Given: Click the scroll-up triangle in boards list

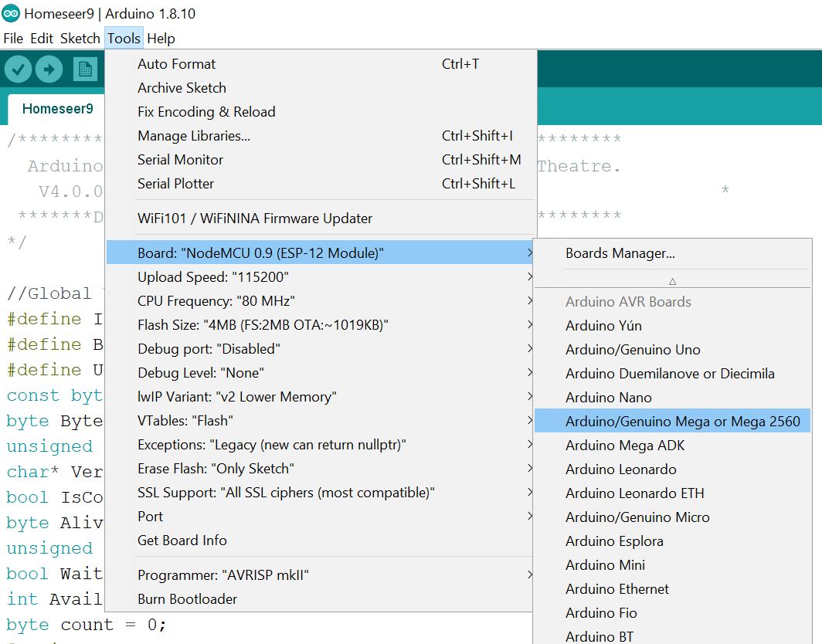Looking at the screenshot, I should (x=672, y=282).
